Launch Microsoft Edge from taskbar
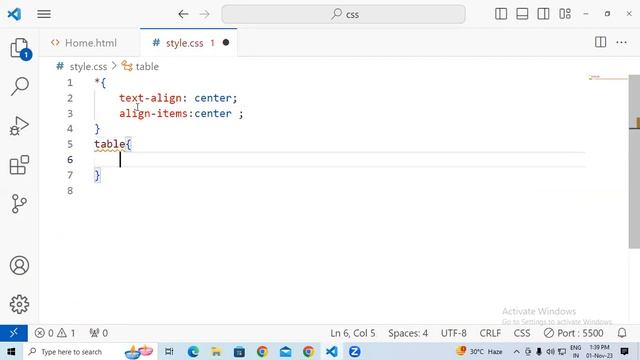 click(193, 351)
